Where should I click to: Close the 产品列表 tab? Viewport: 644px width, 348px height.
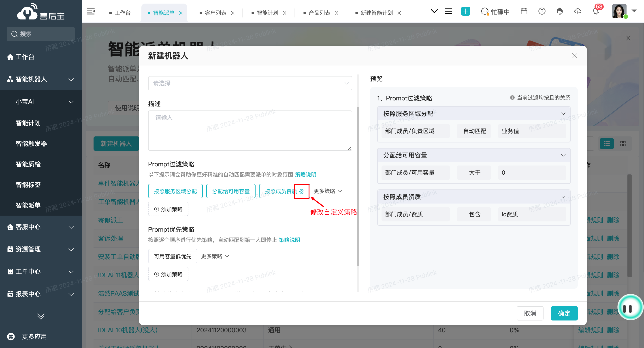(337, 13)
